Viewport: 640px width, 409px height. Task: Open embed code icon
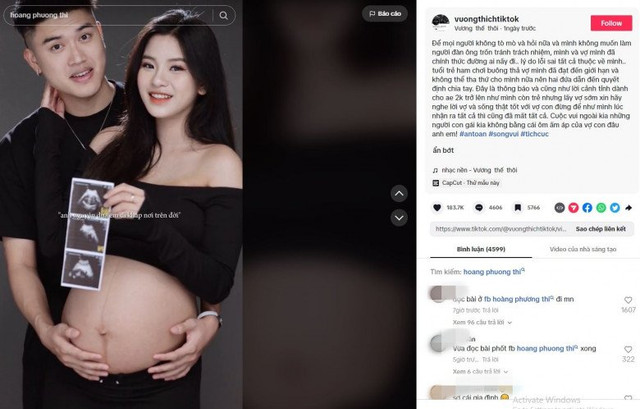click(x=560, y=208)
